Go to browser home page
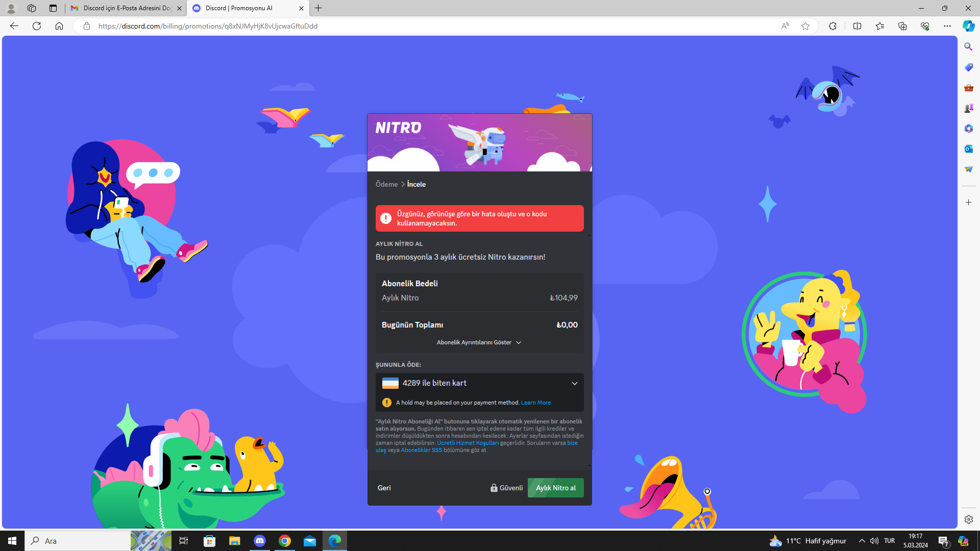Image resolution: width=980 pixels, height=551 pixels. [x=59, y=26]
